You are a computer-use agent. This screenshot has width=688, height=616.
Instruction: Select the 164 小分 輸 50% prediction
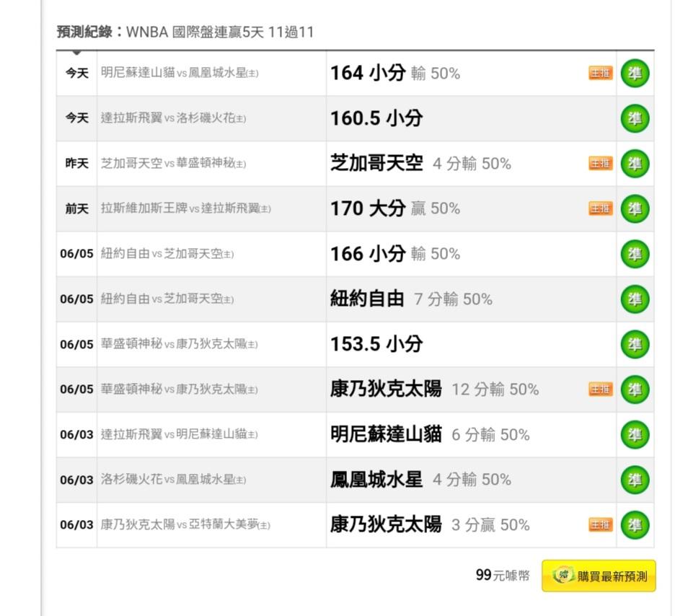[x=395, y=74]
